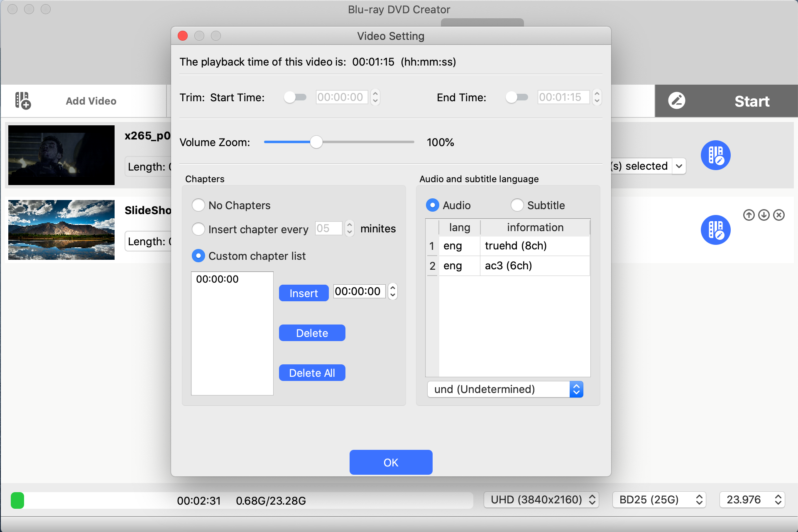
Task: Open video settings for the x265 video
Action: (x=715, y=155)
